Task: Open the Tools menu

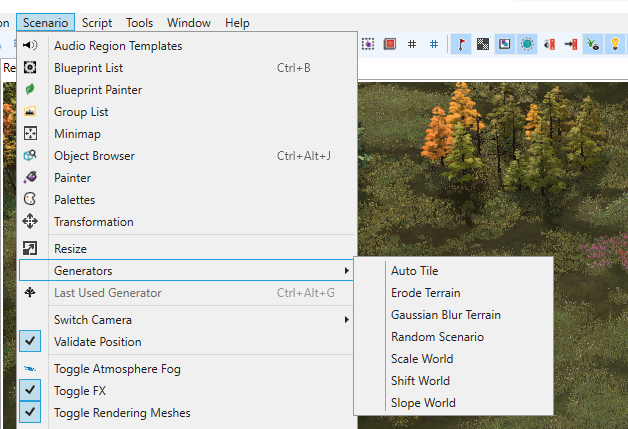Action: point(139,23)
